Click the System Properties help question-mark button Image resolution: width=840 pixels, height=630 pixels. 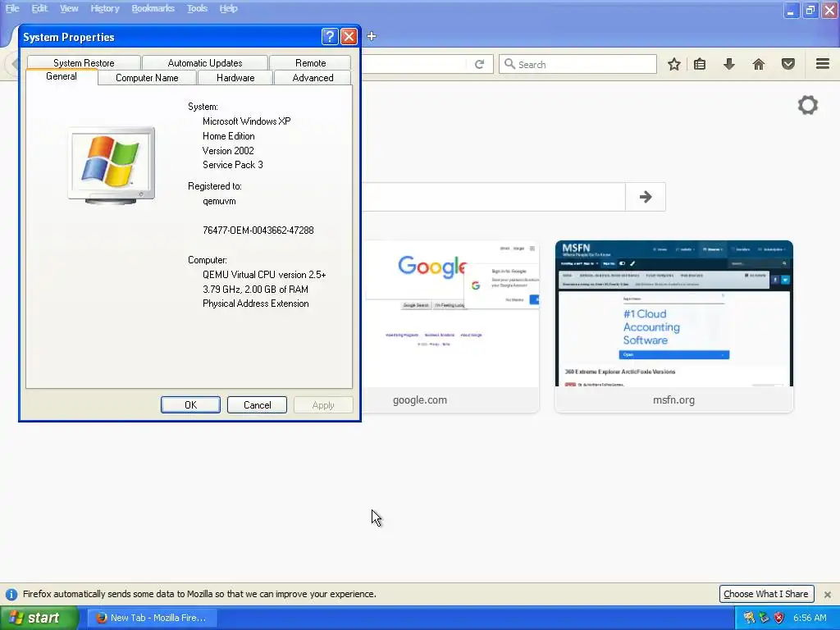(330, 36)
